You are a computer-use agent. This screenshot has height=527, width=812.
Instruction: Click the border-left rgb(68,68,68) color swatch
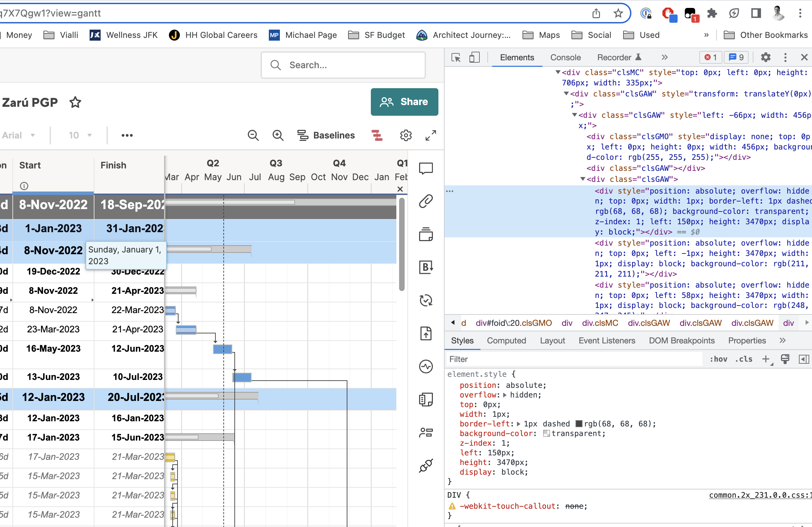(x=579, y=424)
